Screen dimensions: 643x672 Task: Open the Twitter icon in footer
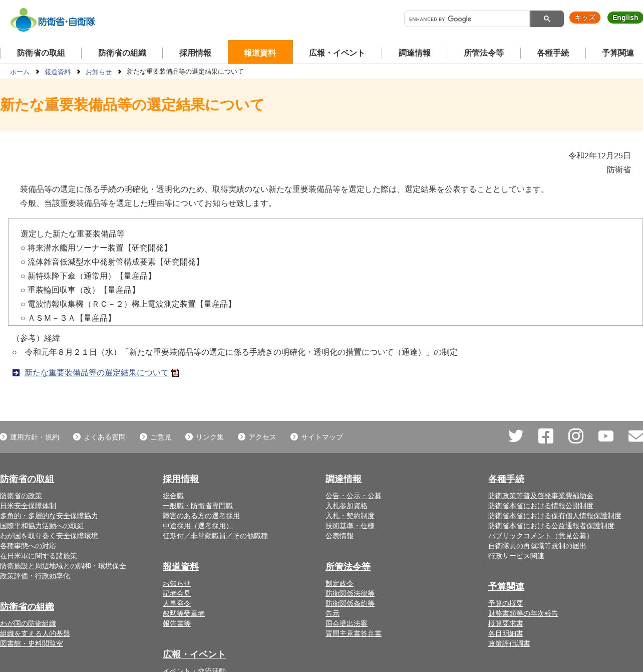pyautogui.click(x=516, y=436)
